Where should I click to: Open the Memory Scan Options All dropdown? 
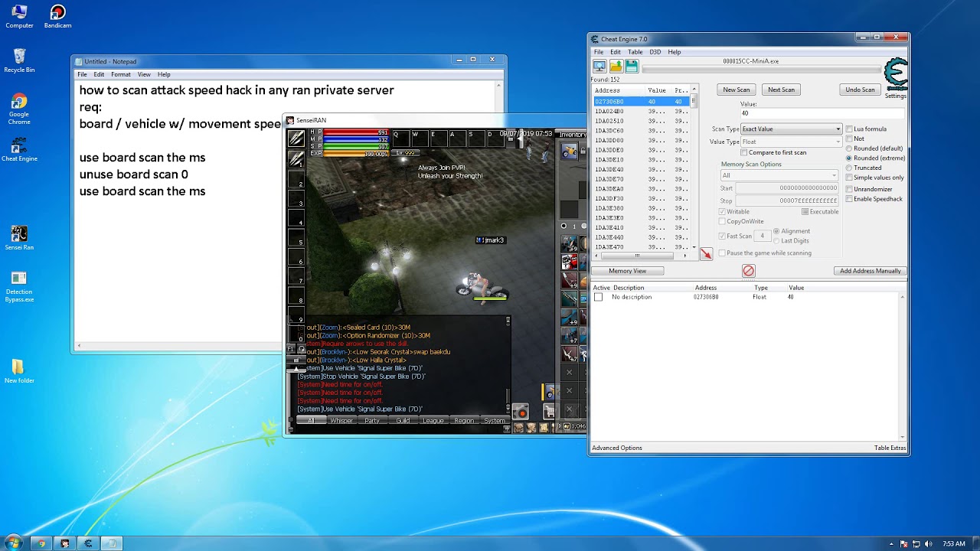coord(779,175)
